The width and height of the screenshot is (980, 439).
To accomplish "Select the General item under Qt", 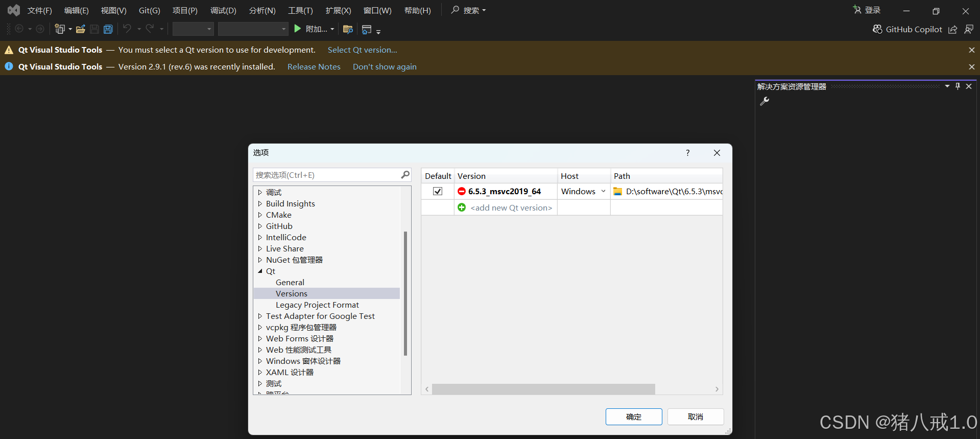I will coord(290,282).
